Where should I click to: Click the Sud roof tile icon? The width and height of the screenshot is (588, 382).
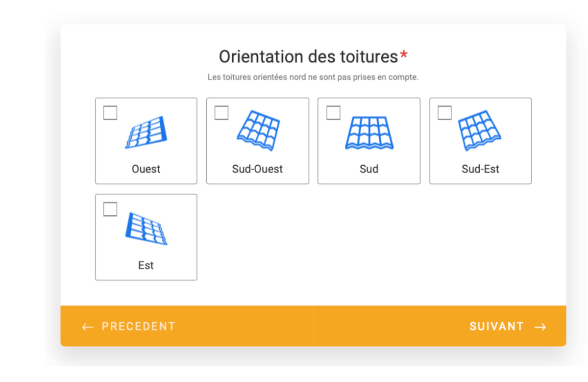[369, 133]
